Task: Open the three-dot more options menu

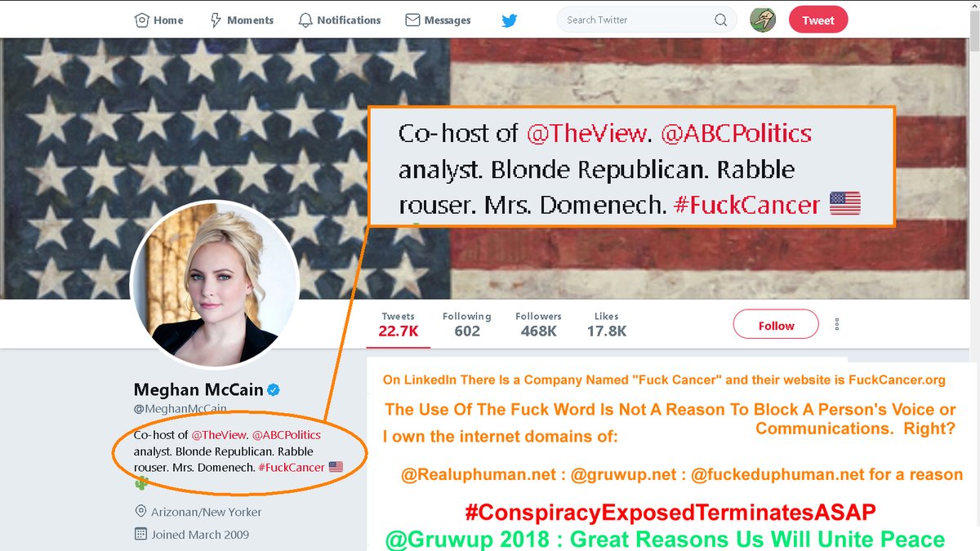Action: tap(837, 324)
